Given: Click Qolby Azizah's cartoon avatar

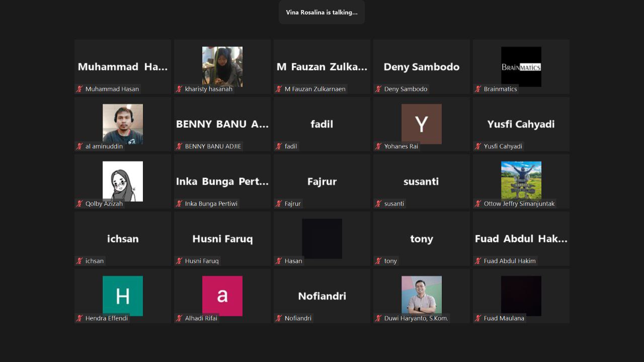Looking at the screenshot, I should tap(122, 181).
